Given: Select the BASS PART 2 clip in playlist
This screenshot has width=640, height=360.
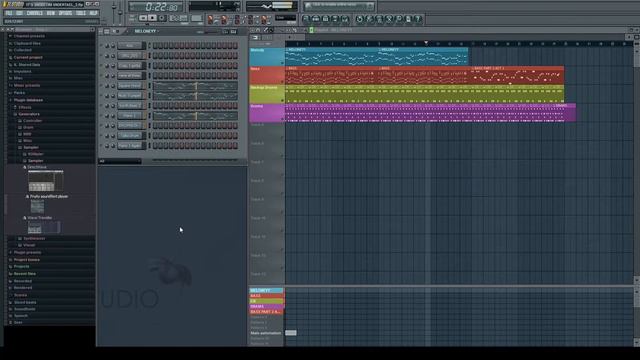Looking at the screenshot, I should tap(518, 75).
